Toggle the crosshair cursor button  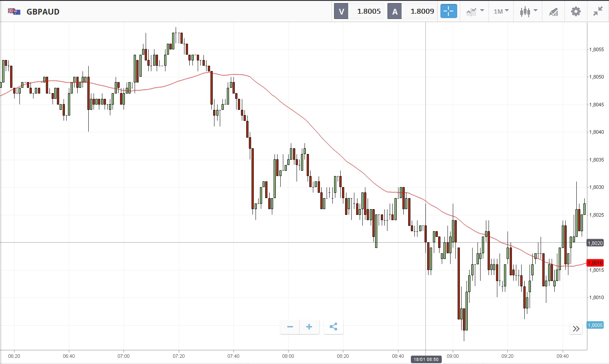click(x=448, y=11)
